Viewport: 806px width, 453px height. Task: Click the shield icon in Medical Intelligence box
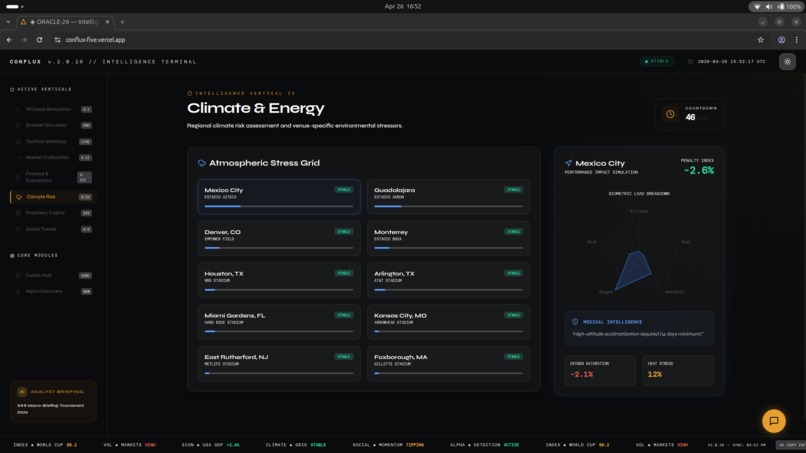[x=575, y=322]
